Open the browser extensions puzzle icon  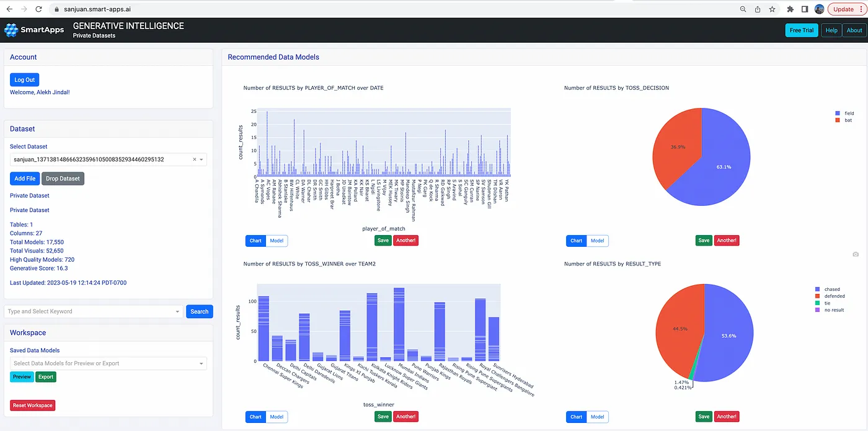pos(790,9)
